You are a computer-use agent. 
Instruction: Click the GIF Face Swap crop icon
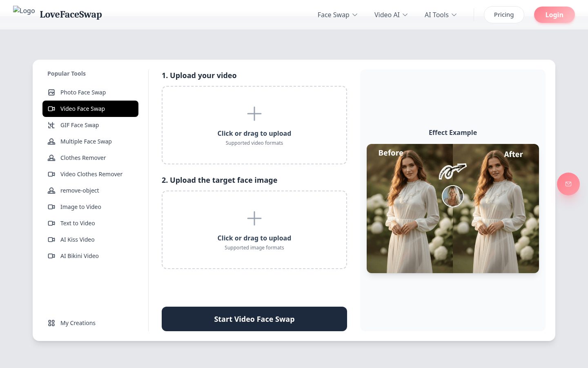(51, 125)
